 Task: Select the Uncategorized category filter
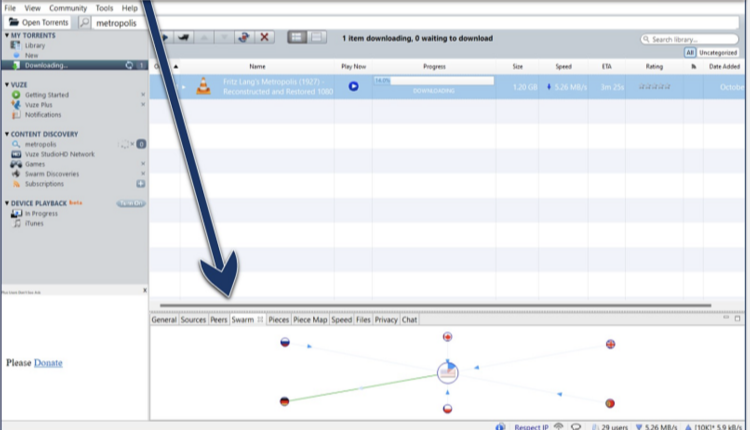coord(718,53)
